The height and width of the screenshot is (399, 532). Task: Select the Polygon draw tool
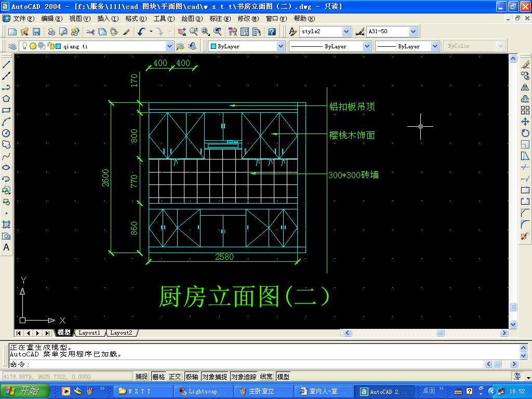pos(6,99)
